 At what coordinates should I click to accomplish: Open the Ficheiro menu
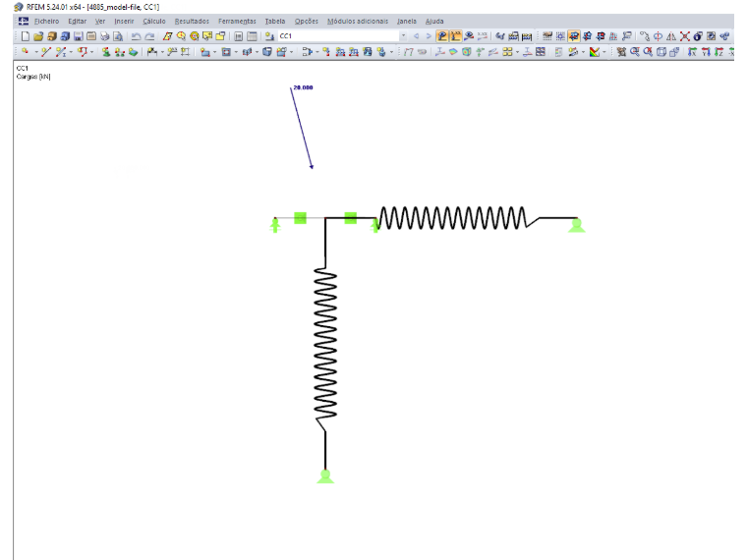click(x=47, y=22)
